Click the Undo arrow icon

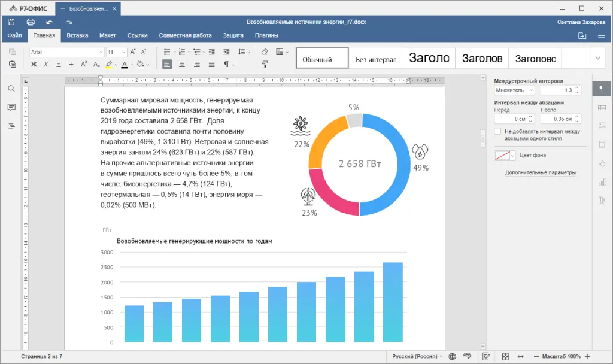click(x=50, y=22)
